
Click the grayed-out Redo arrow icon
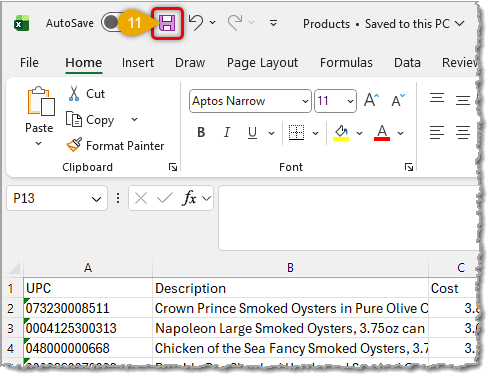[235, 23]
